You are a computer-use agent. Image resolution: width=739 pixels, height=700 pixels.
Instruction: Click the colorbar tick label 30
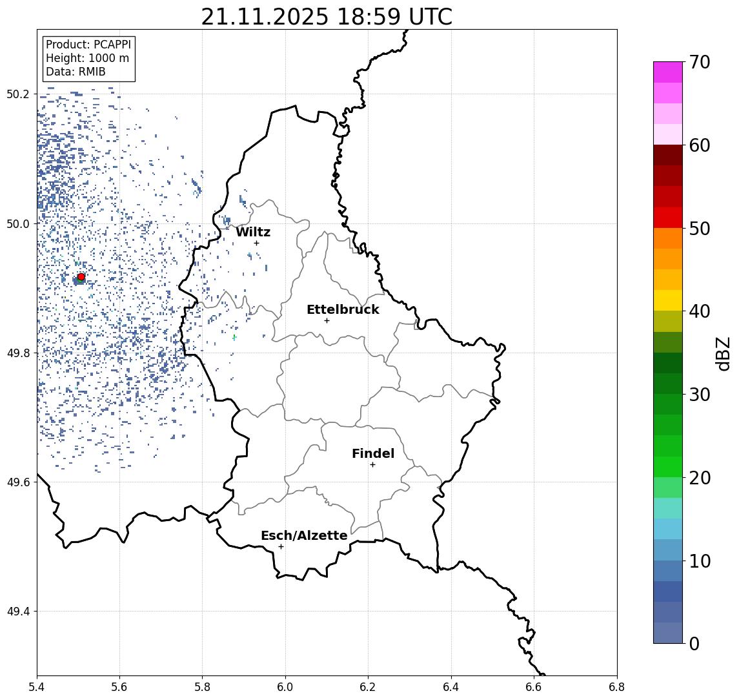pyautogui.click(x=700, y=395)
